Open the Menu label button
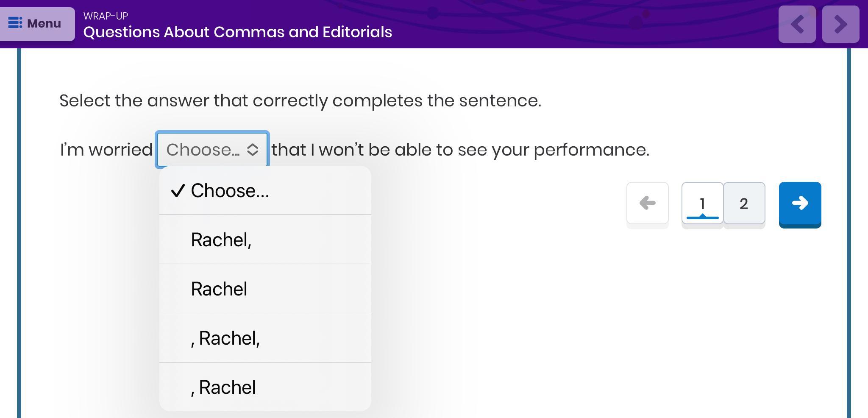The image size is (868, 418). (x=44, y=23)
